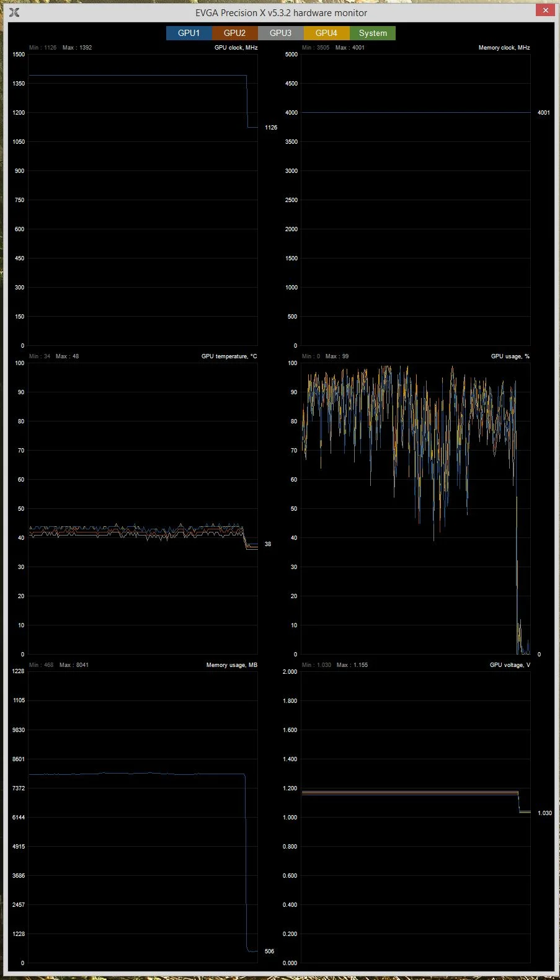This screenshot has width=560, height=980.
Task: Click the 'Min : 1126' GPU clock label
Action: point(43,48)
